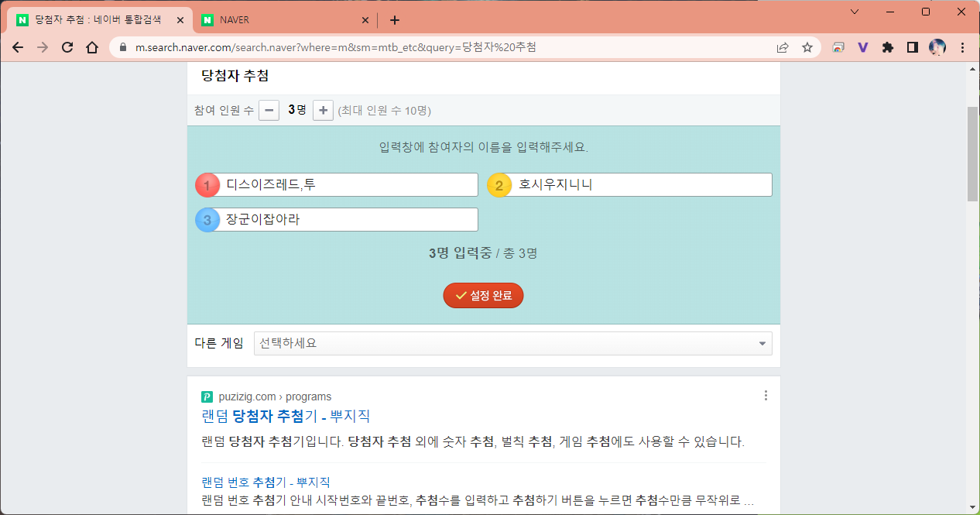Go to the browser home page
980x515 pixels.
click(92, 47)
